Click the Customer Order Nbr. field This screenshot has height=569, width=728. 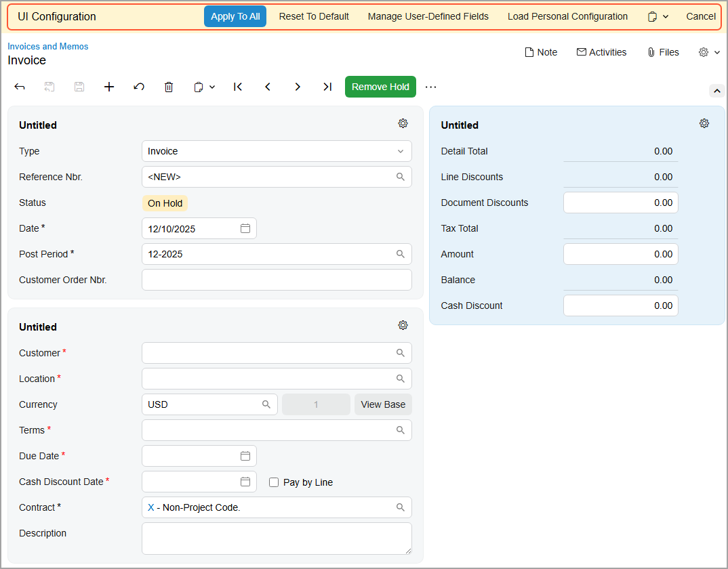click(277, 280)
